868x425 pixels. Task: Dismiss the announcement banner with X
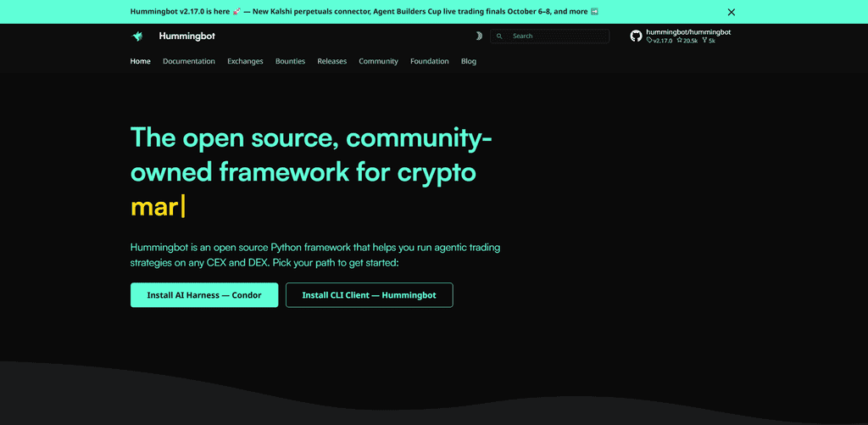pos(732,12)
